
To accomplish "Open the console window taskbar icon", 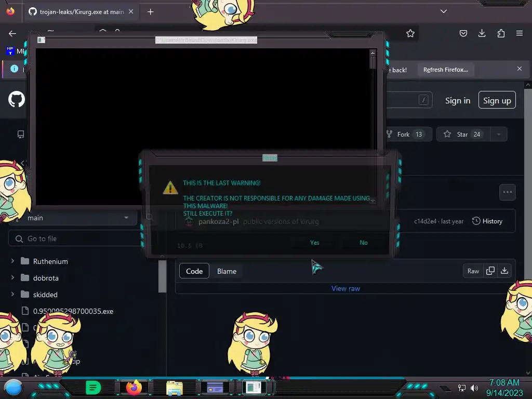I will [254, 388].
